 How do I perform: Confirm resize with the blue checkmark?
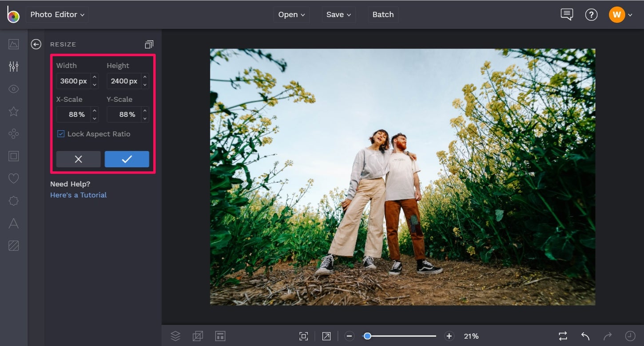coord(127,159)
